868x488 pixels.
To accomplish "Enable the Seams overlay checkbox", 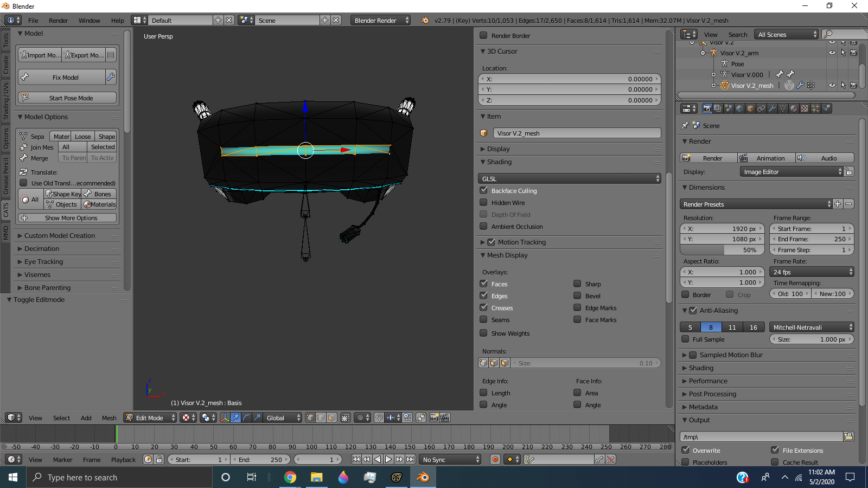I will [x=483, y=319].
